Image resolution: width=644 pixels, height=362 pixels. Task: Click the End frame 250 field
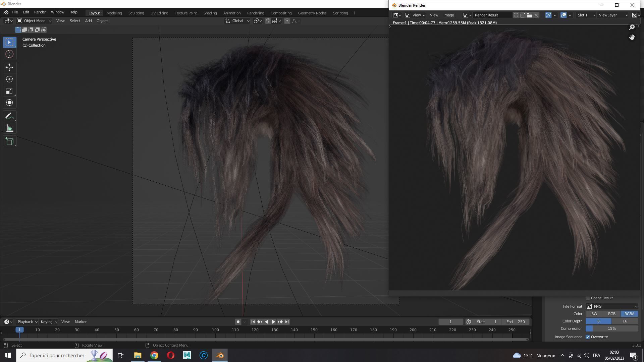516,322
